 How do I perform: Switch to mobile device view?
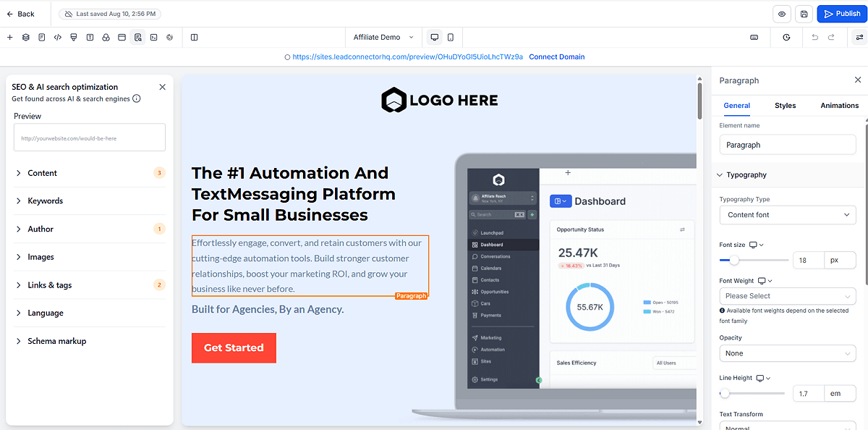coord(451,37)
